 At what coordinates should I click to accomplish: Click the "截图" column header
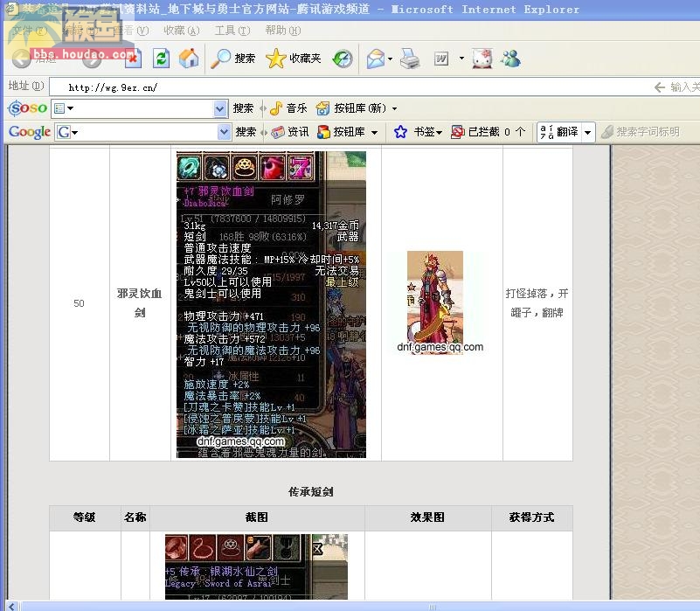point(257,517)
